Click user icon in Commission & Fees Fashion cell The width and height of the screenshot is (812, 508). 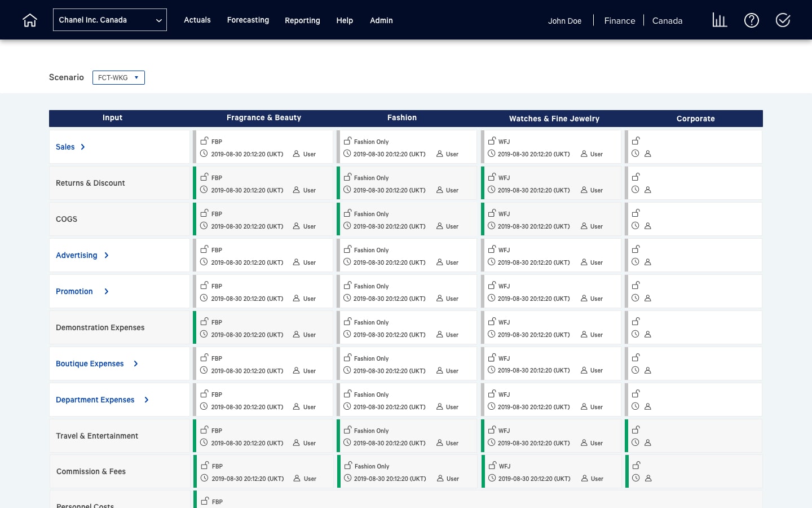[440, 478]
